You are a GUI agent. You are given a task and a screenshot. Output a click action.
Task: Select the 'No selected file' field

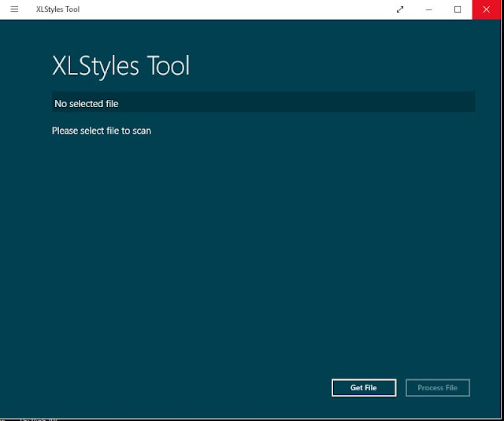pyautogui.click(x=263, y=102)
